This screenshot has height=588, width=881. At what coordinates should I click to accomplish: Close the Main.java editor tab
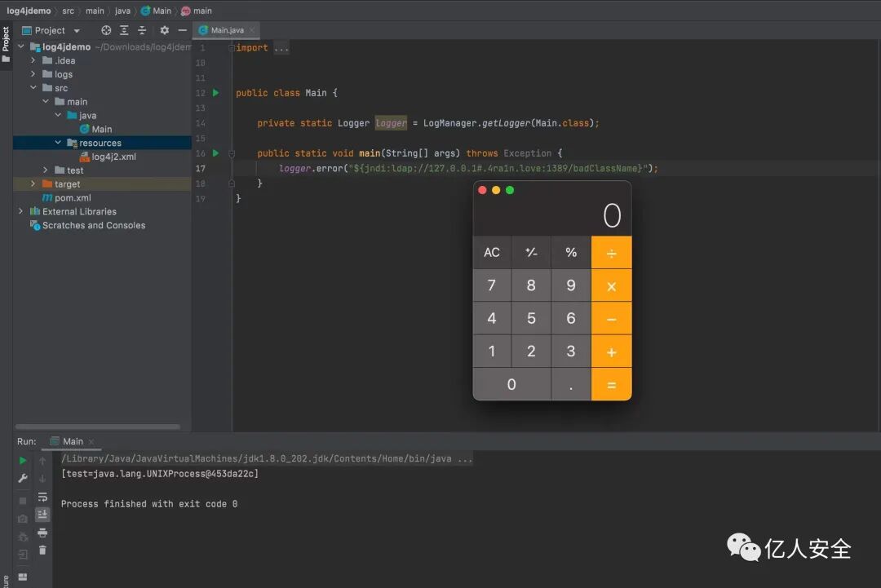252,30
